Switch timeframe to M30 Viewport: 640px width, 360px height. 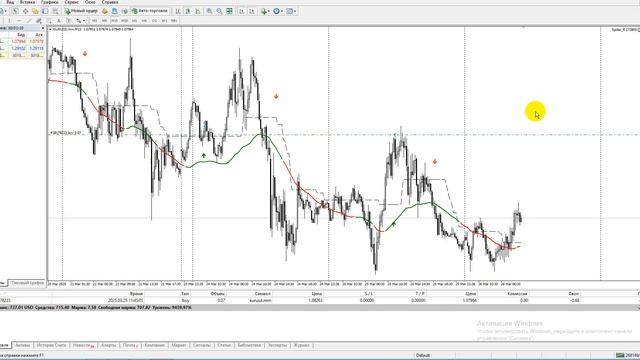[124, 20]
